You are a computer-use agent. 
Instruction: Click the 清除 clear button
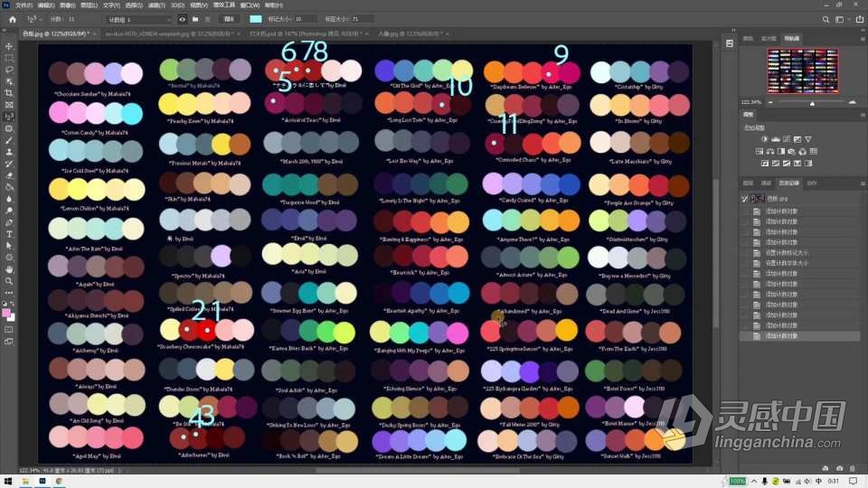point(229,19)
